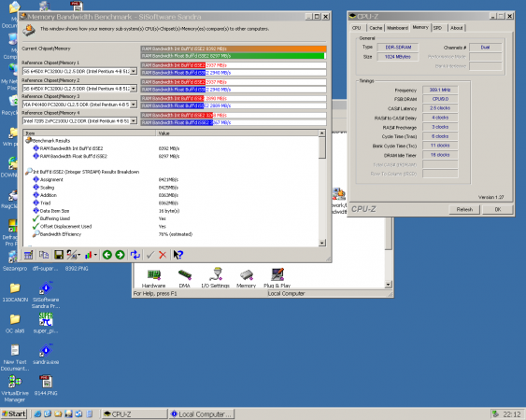The height and width of the screenshot is (420, 526).
Task: Click the results list scroll up arrow
Action: (322, 133)
